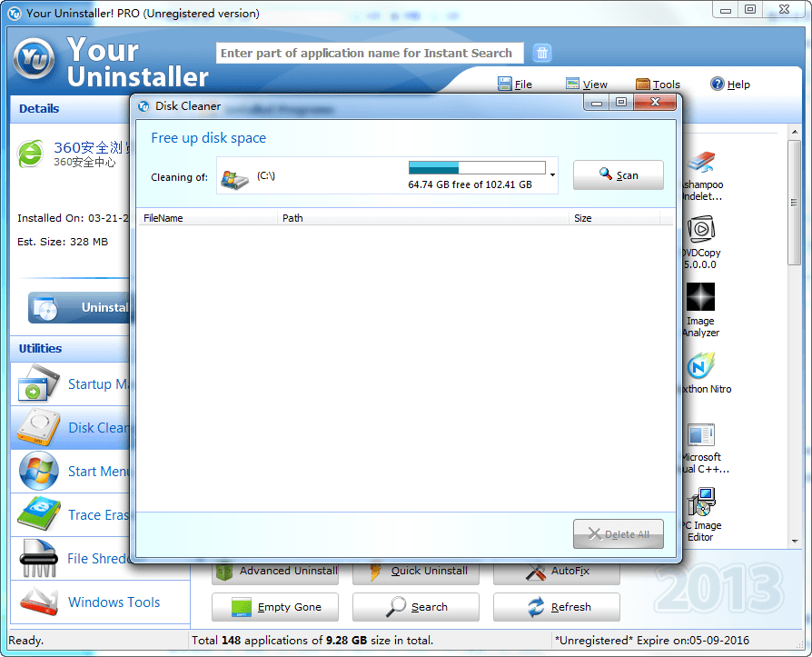Screen dimensions: 812x657
Task: Click the Refresh button
Action: (x=557, y=607)
